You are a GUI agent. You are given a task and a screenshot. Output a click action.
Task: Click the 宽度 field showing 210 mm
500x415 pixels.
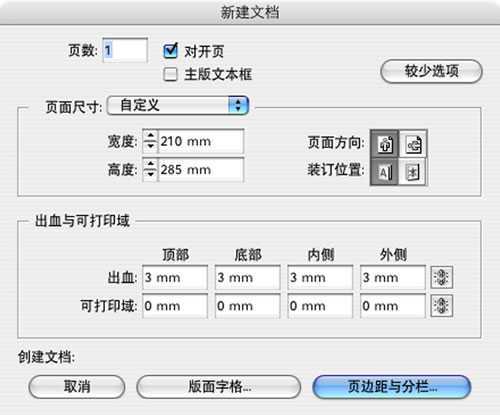[x=201, y=141]
